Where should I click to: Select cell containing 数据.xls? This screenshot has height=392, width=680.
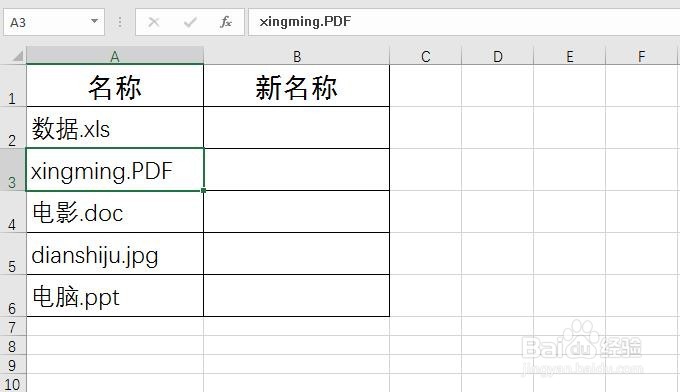(115, 128)
